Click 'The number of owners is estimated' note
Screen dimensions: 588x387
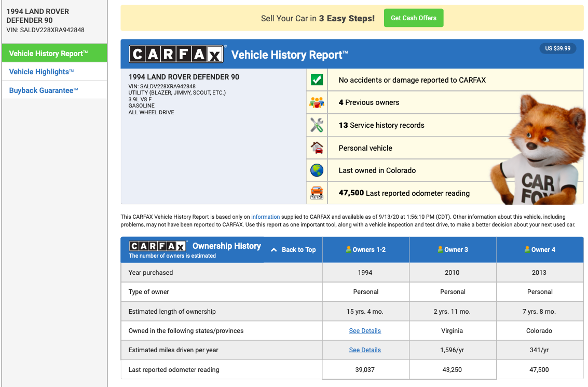coord(172,256)
